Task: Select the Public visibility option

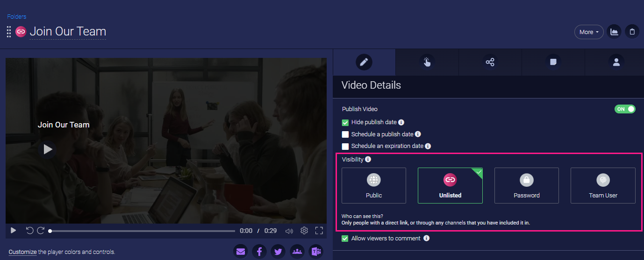Action: click(374, 185)
